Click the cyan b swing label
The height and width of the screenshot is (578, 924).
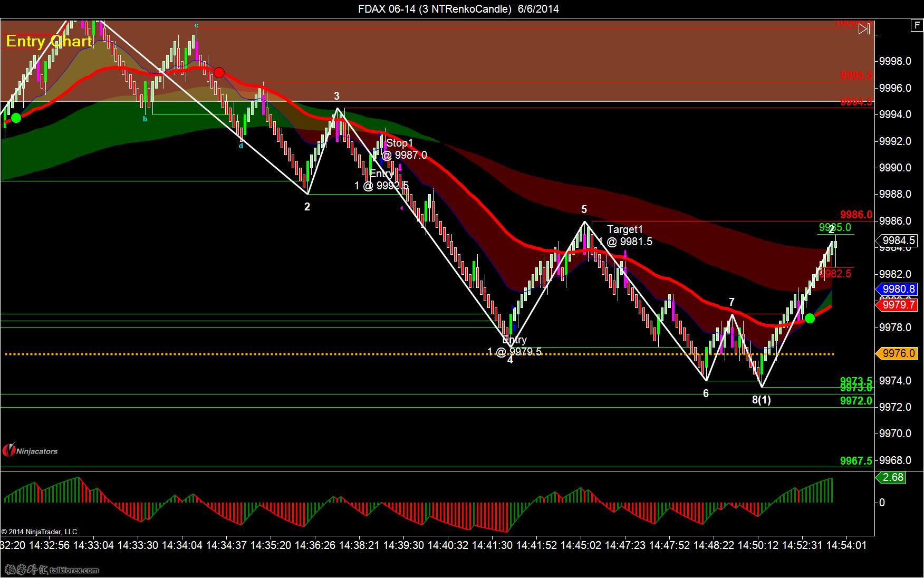pos(145,119)
